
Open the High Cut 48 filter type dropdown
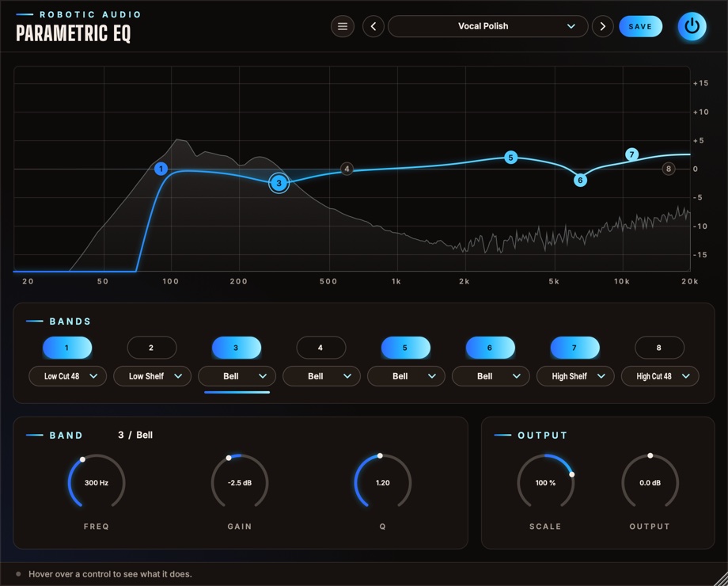[x=660, y=376]
